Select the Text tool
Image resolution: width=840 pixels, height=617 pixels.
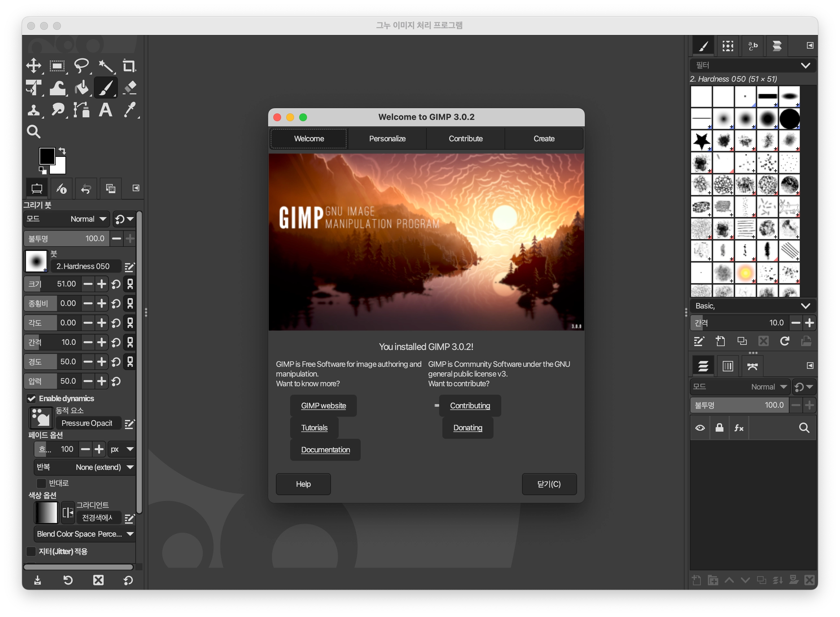[x=106, y=110]
